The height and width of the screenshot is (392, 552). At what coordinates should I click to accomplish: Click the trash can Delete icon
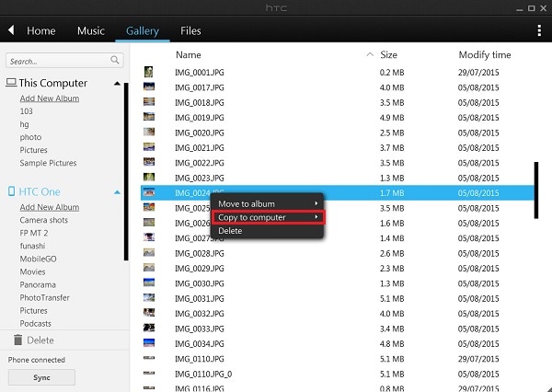click(18, 340)
